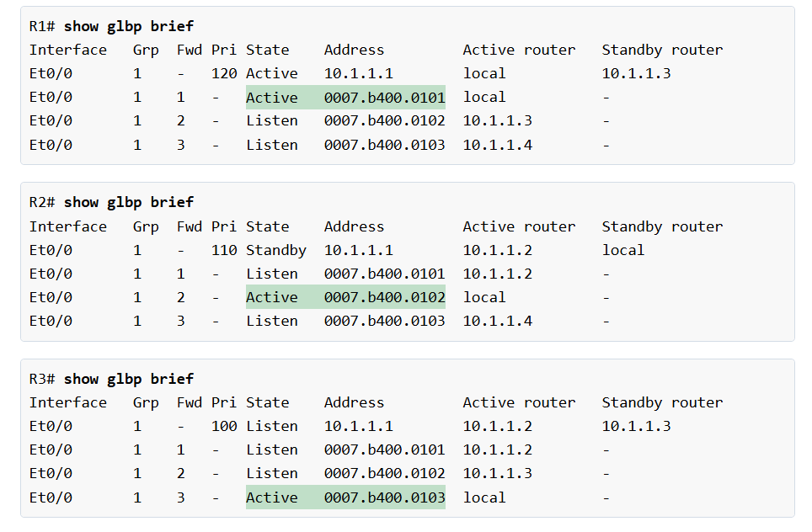
Task: Click the Interface column header in R2 block
Action: [x=68, y=226]
